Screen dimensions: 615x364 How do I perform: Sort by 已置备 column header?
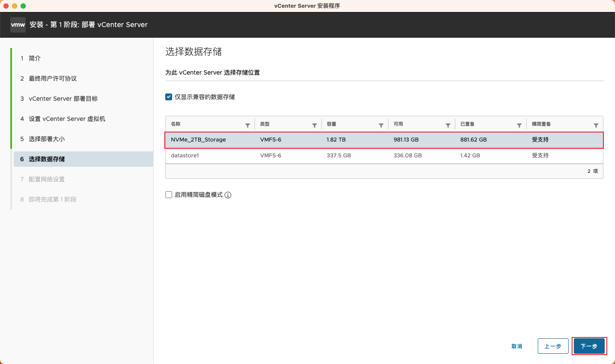[467, 124]
